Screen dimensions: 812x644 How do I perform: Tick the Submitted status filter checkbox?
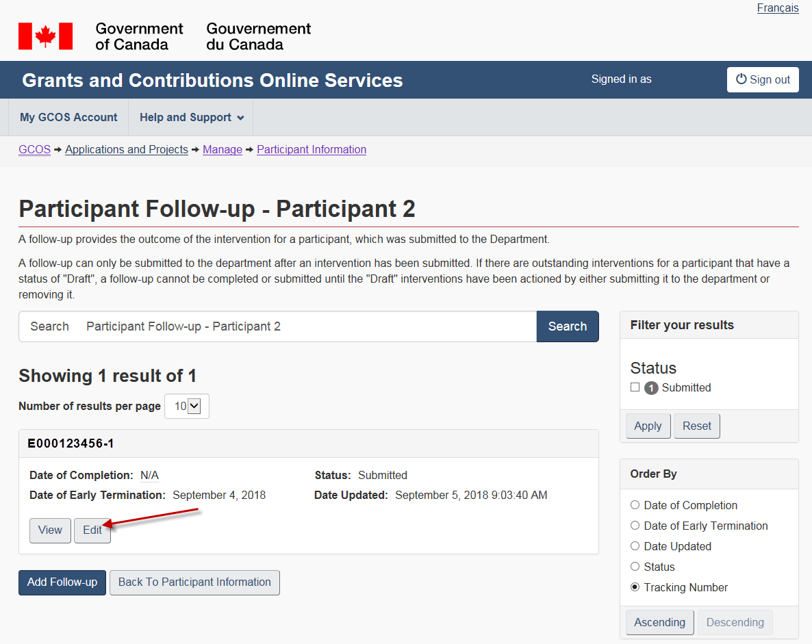click(635, 387)
